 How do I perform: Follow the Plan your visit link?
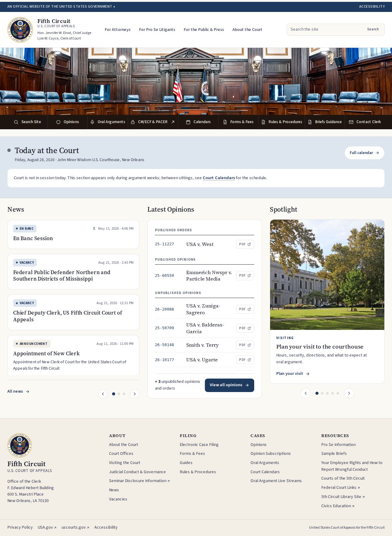coord(293,374)
